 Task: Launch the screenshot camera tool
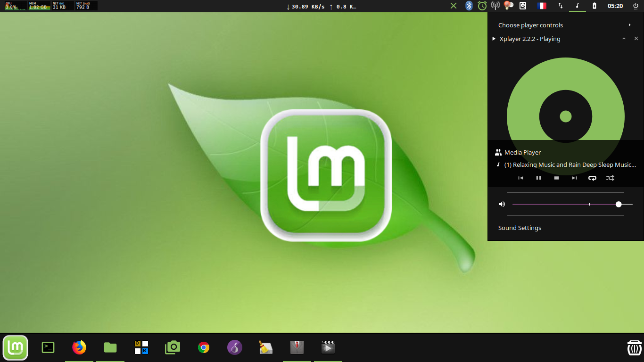coord(173,347)
